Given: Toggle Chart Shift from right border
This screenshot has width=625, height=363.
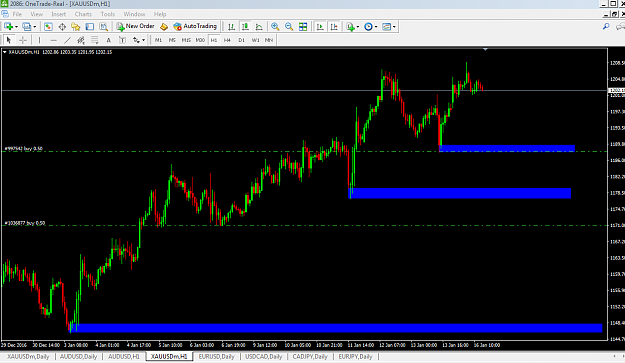Looking at the screenshot, I should 334,27.
